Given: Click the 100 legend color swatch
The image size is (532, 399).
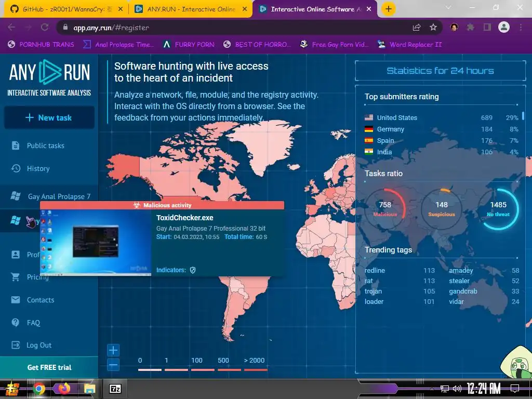Looking at the screenshot, I should pyautogui.click(x=203, y=370).
